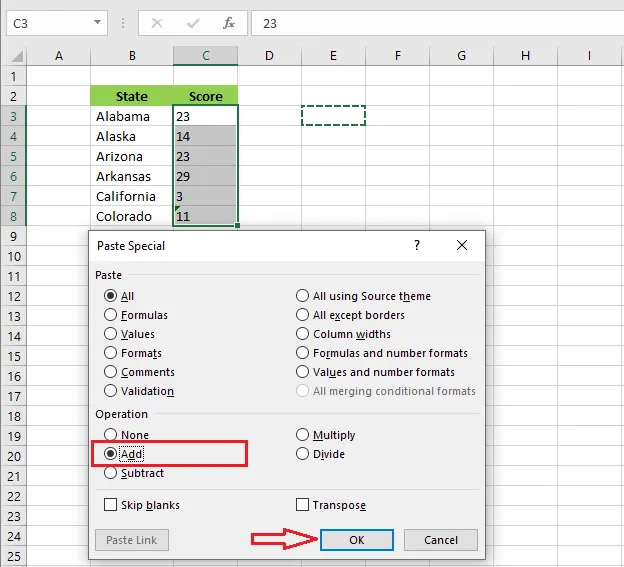Select row 24 header
The width and height of the screenshot is (624, 567).
[14, 536]
